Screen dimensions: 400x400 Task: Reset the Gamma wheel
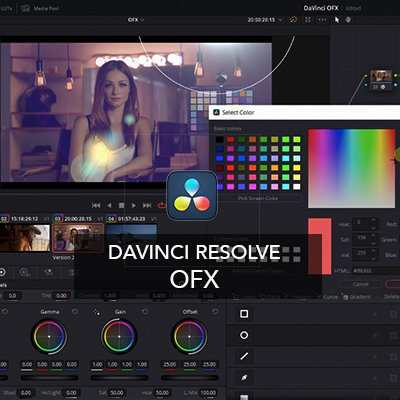coord(75,311)
